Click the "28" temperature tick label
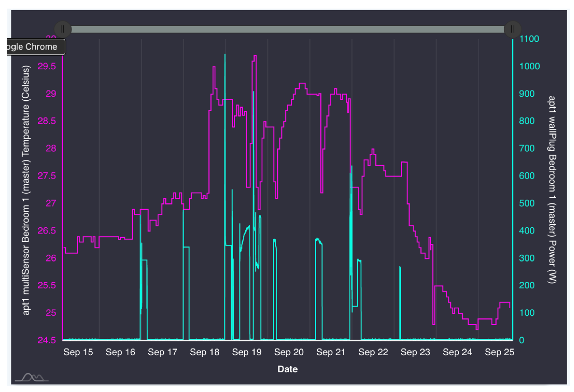Viewport: 574px width, 392px height. (51, 148)
